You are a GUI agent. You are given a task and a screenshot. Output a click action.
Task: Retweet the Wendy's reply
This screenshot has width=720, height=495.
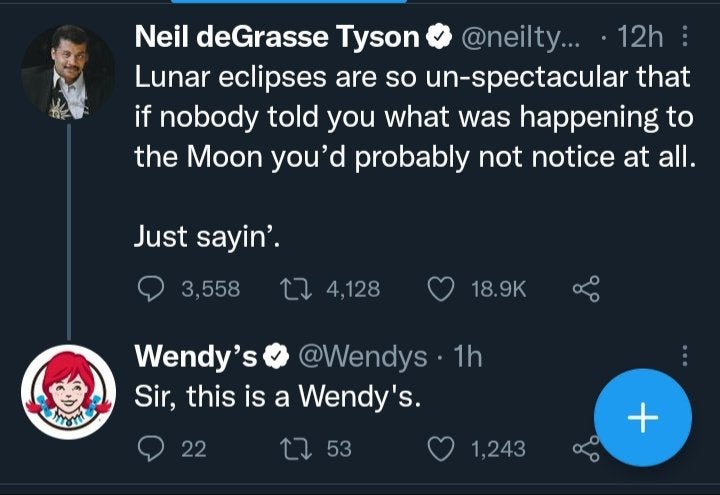click(297, 449)
